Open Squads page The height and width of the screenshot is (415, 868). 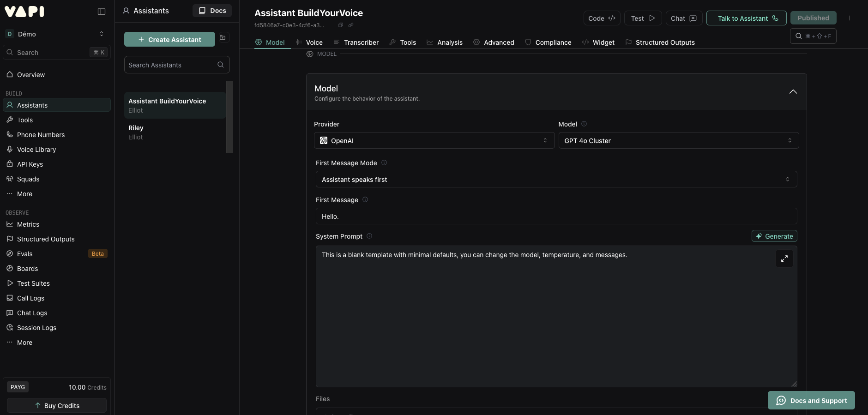(57, 179)
